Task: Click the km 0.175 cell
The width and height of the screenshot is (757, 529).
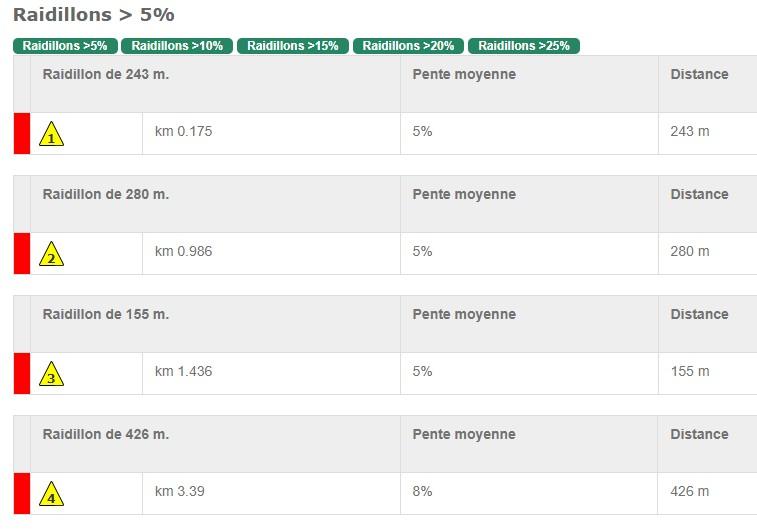Action: (183, 132)
